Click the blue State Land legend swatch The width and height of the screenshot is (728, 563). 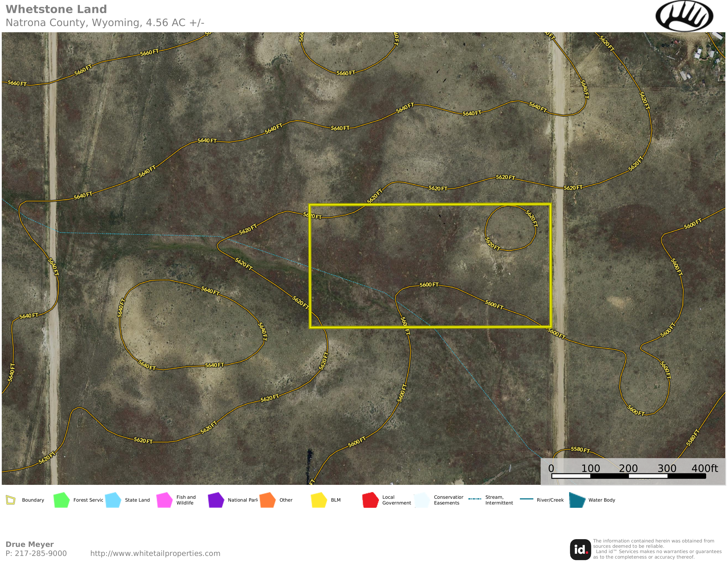113,500
